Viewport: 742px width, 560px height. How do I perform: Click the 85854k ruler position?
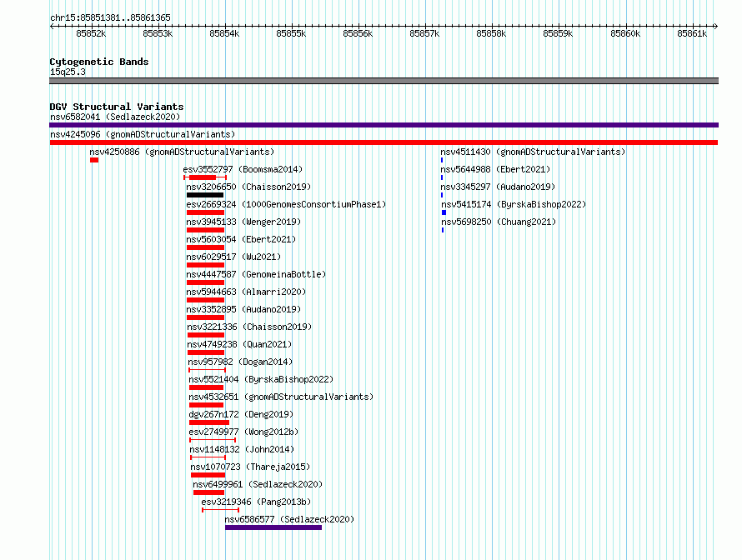224,33
